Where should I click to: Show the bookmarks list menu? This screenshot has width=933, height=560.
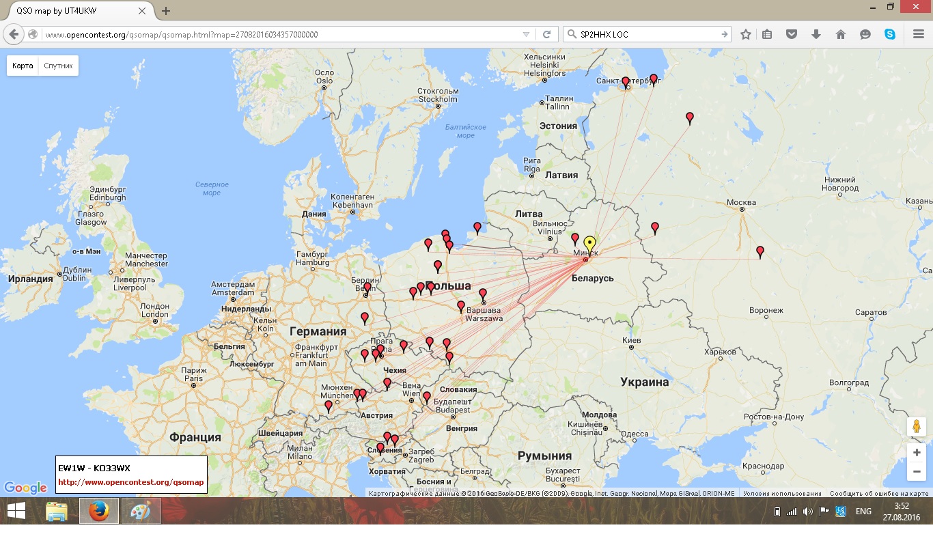767,34
